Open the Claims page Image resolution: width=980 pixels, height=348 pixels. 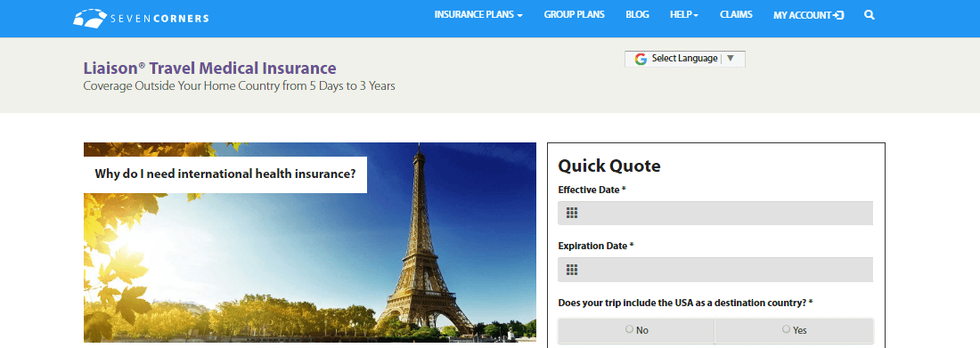coord(736,14)
